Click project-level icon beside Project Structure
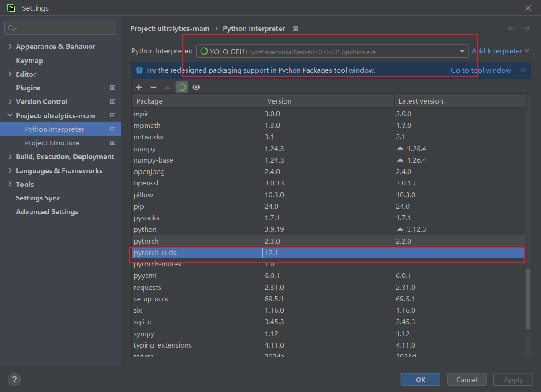 (x=112, y=143)
